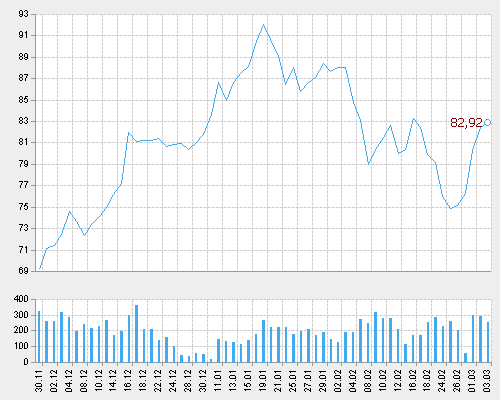Click the date label "26.02"
Image resolution: width=500 pixels, height=400 pixels.
457,380
